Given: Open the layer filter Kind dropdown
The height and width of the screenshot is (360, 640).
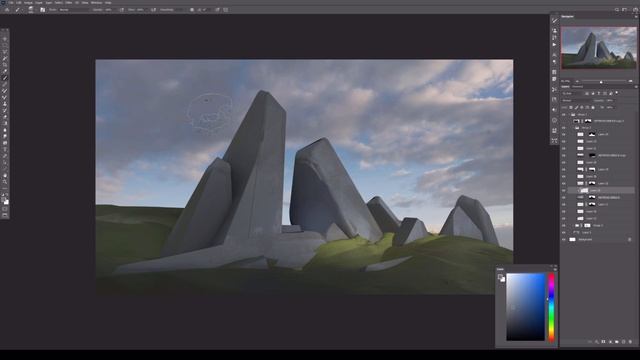Looking at the screenshot, I should [x=572, y=93].
